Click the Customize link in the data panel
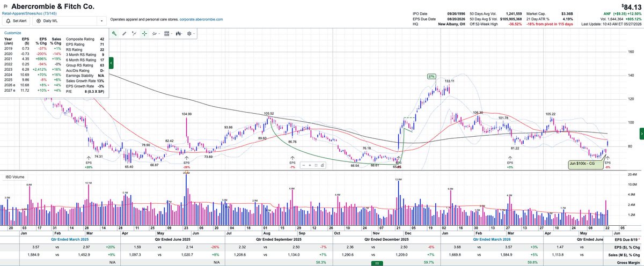Image resolution: width=644 pixels, height=266 pixels. (x=12, y=33)
